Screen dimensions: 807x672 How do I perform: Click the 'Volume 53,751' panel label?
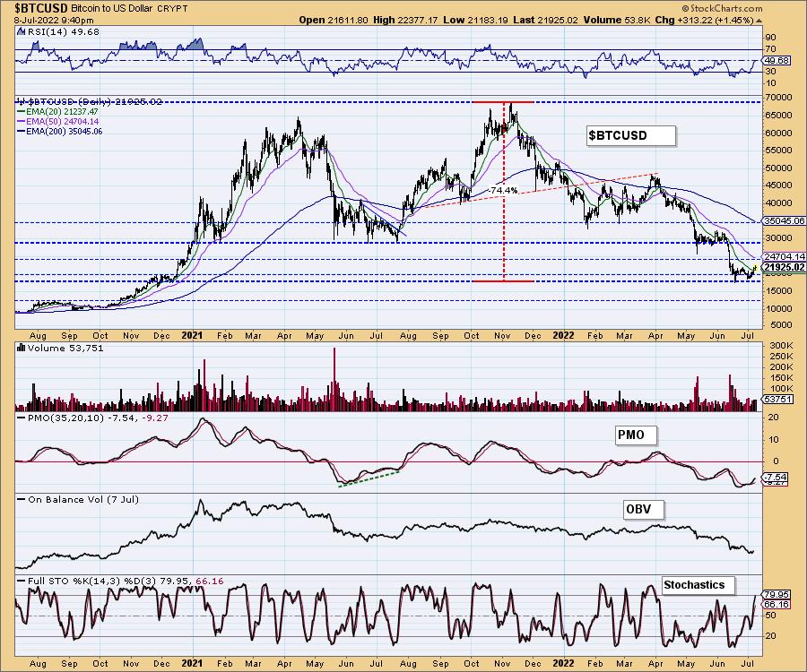(65, 348)
